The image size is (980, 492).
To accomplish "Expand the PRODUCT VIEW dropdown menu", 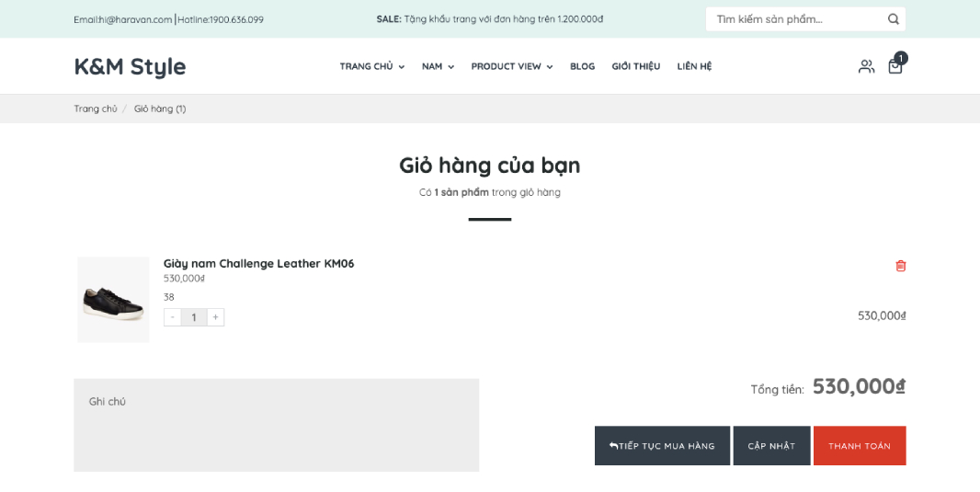I will point(512,66).
